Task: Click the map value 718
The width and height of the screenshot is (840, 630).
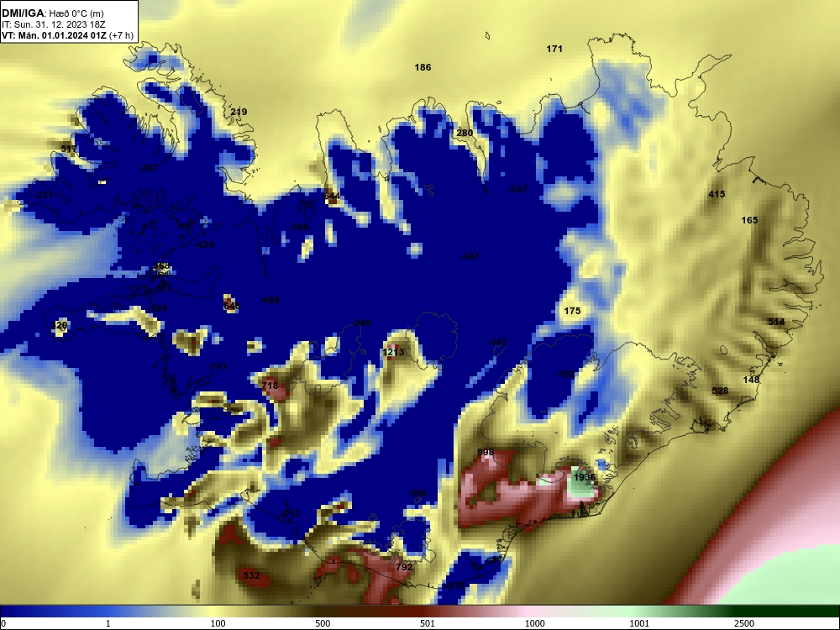Action: click(x=270, y=386)
